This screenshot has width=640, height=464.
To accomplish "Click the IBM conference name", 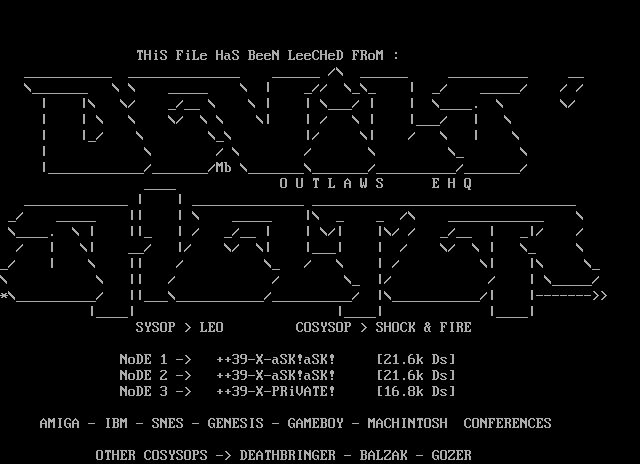I will 115,423.
